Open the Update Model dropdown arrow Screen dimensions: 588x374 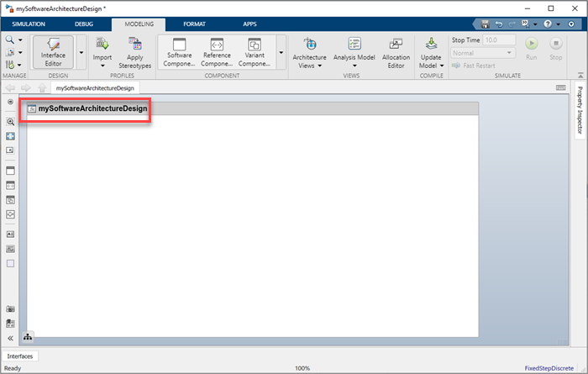click(442, 66)
